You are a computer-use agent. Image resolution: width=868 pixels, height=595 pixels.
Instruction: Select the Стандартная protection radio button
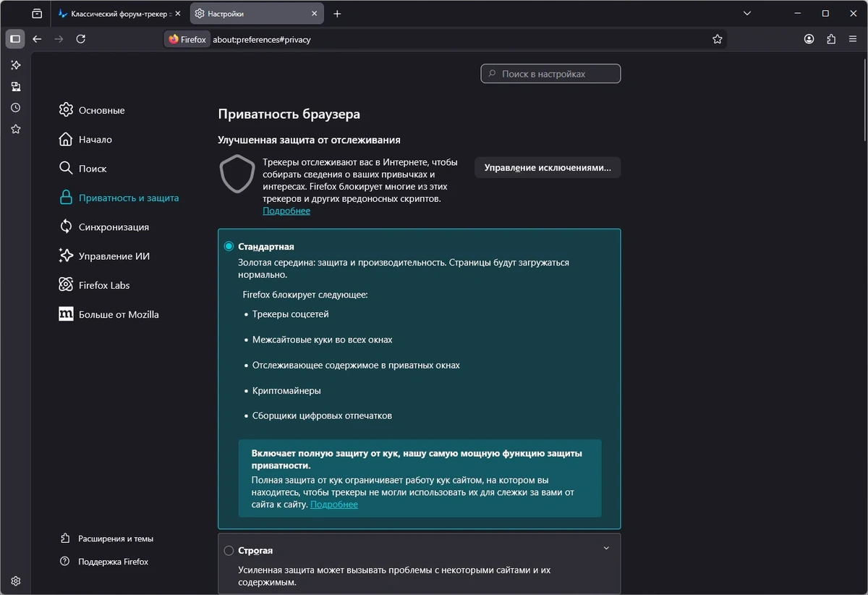pyautogui.click(x=229, y=246)
